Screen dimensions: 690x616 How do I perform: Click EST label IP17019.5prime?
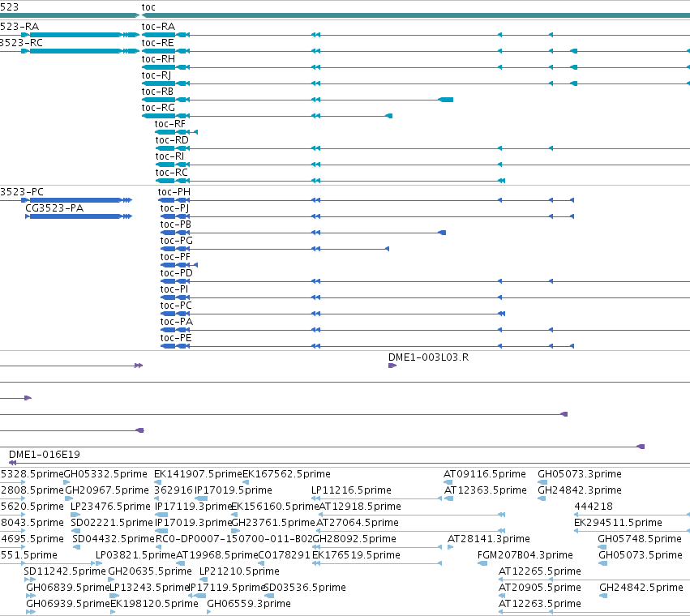pos(234,490)
